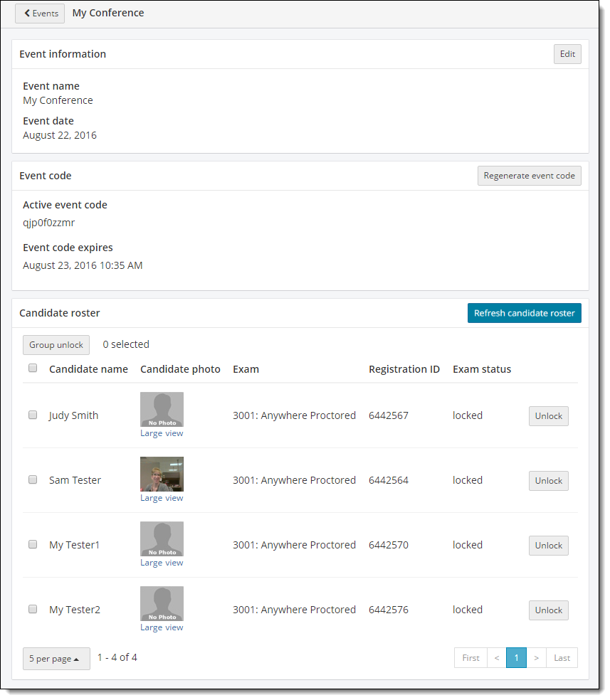
Task: Go to the next page arrow
Action: (536, 658)
